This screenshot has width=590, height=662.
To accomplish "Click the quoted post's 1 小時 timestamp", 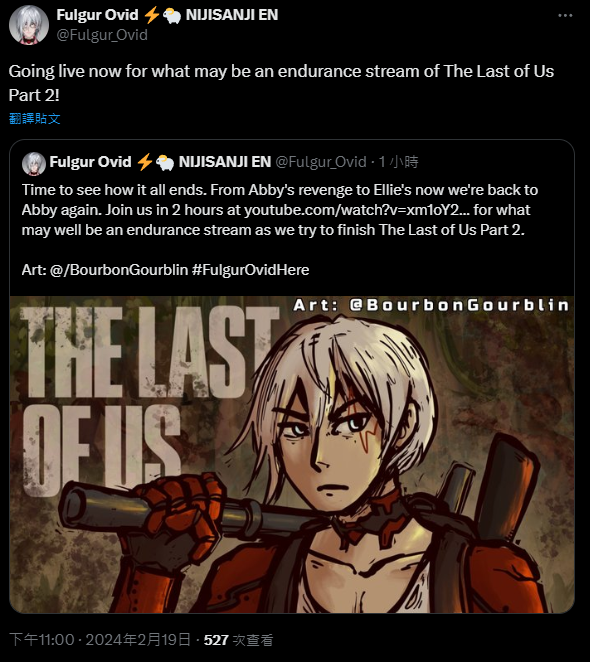I will point(398,162).
